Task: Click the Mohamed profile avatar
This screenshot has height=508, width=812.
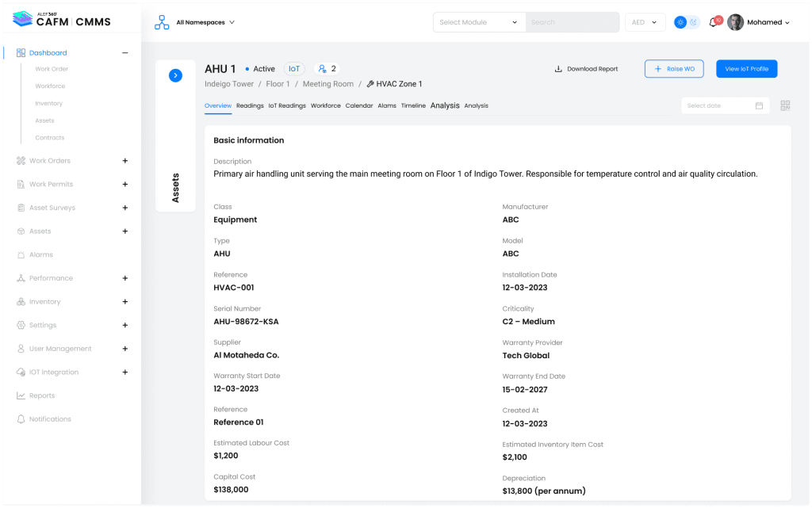Action: click(x=736, y=22)
